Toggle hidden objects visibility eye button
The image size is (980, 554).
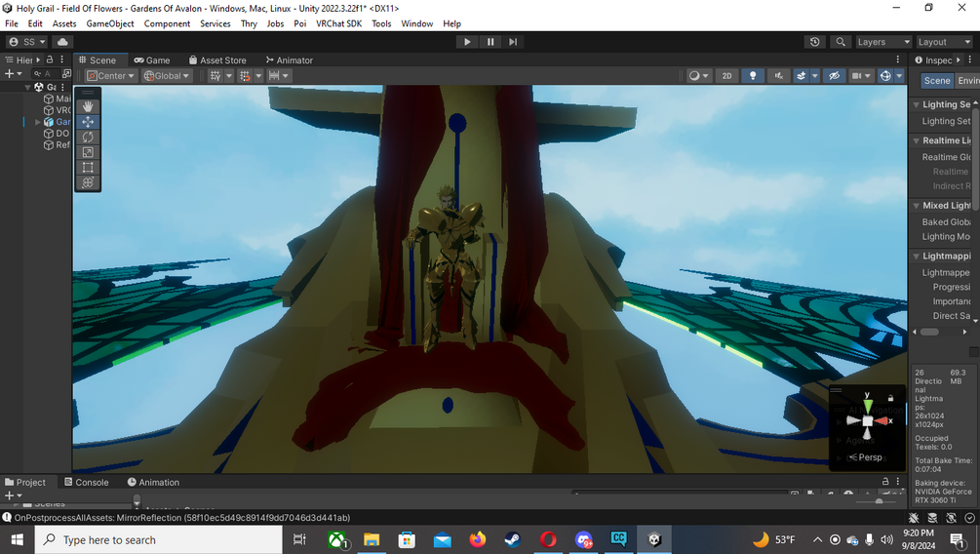point(834,76)
